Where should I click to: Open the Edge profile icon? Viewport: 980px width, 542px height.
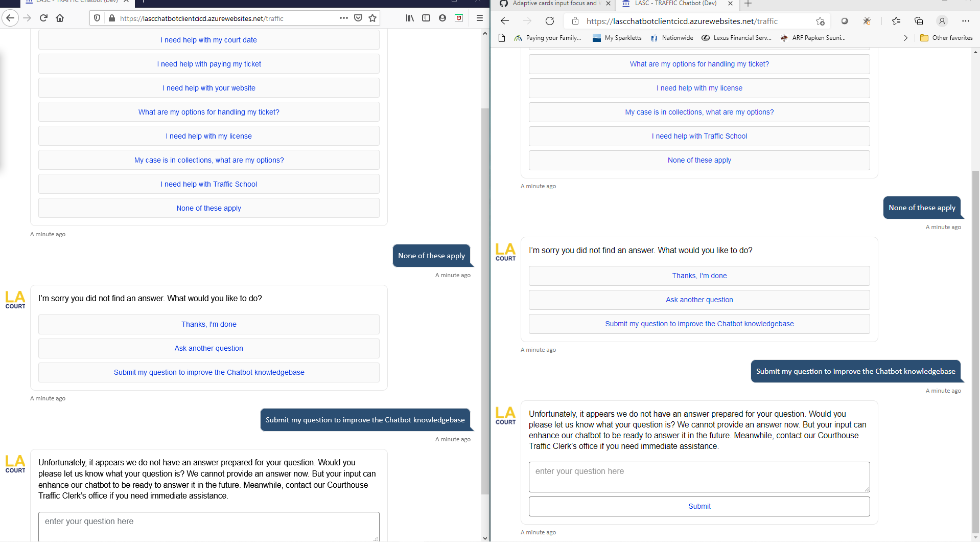point(941,21)
